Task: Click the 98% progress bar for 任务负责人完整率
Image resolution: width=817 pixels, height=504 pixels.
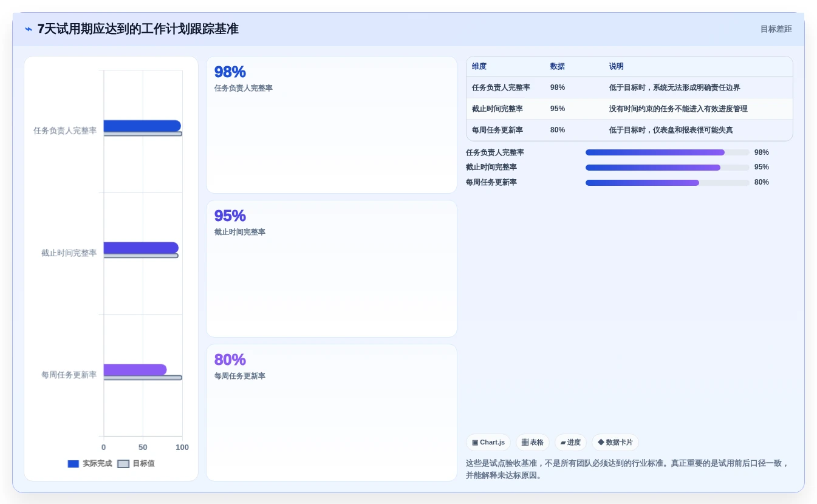Action: [668, 152]
